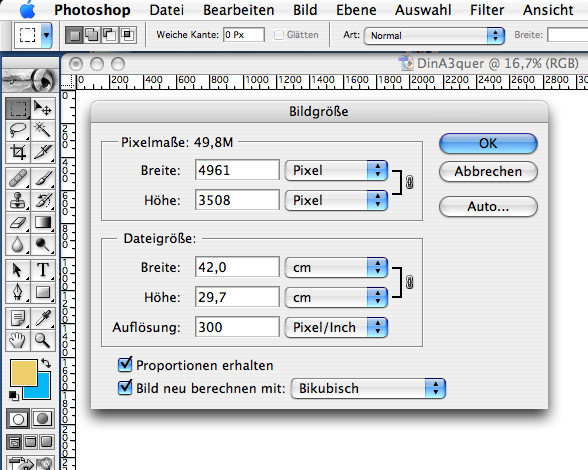Choose Add to Selection mode

92,35
